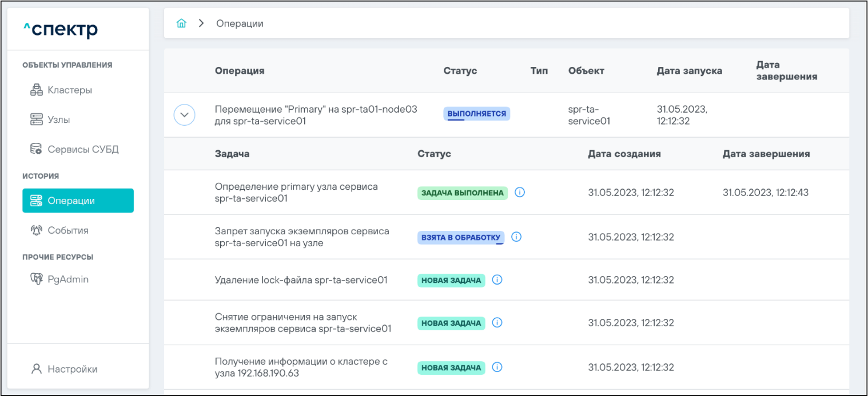Click the PgAdmin elephant icon

click(37, 279)
